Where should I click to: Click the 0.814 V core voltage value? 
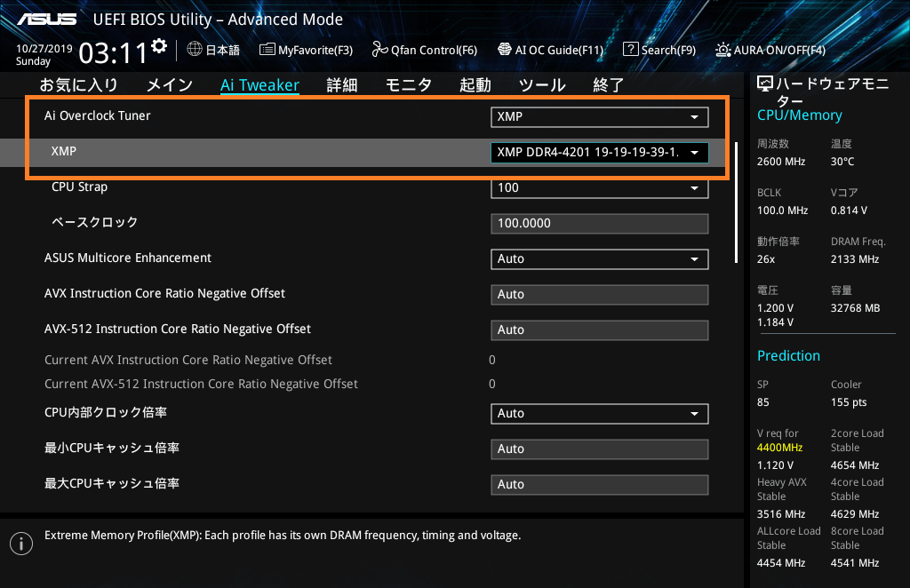(x=849, y=211)
